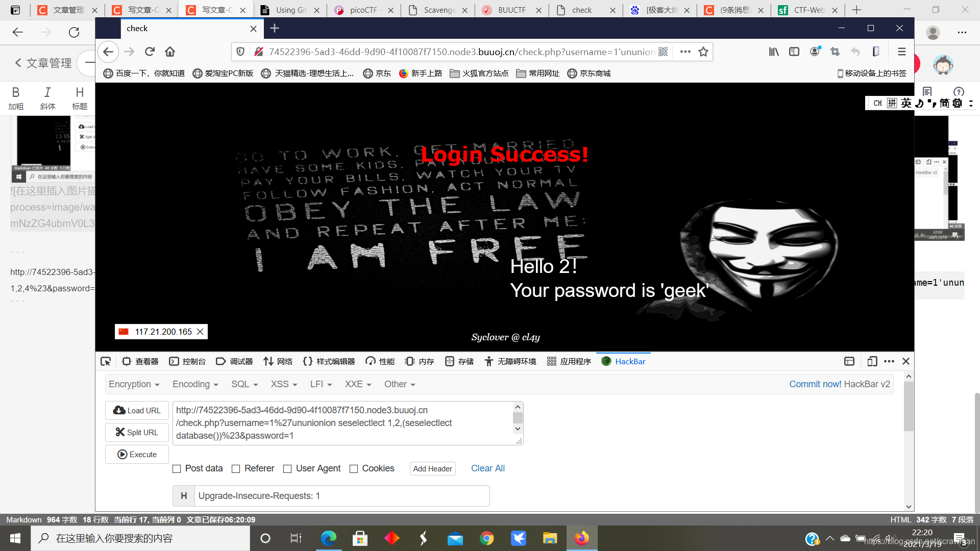Click Clear All link

[487, 468]
